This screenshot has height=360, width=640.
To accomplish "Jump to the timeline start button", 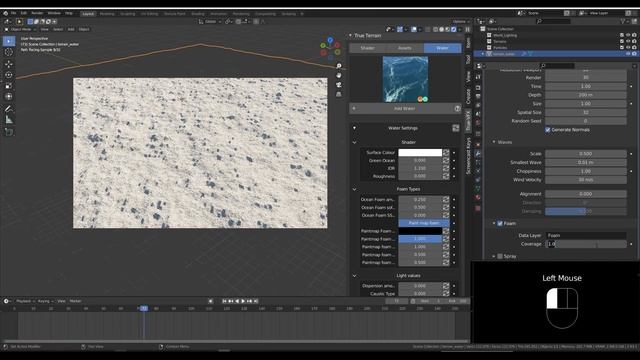I will 224,301.
